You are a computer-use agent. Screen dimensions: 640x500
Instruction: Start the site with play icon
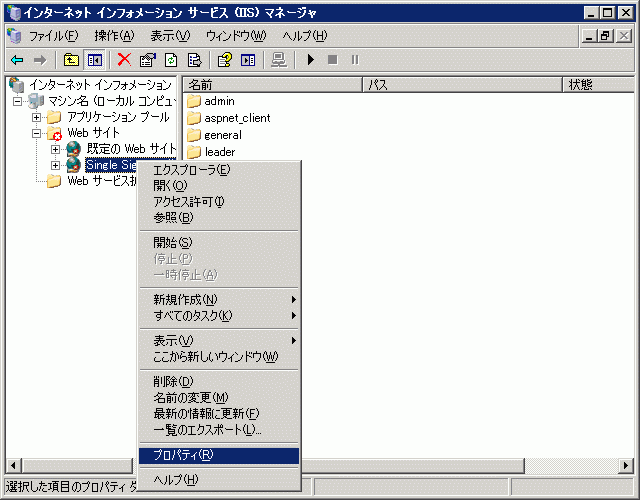coord(311,60)
